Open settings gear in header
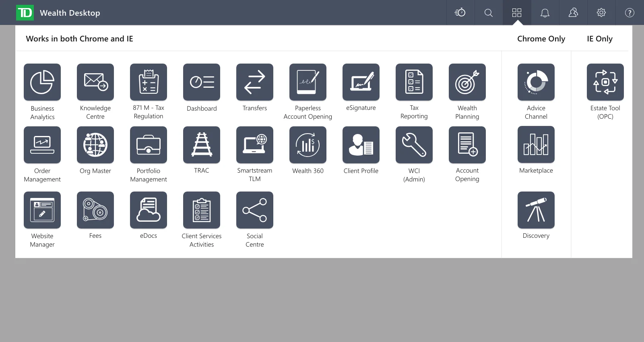This screenshot has height=342, width=644. (x=601, y=12)
